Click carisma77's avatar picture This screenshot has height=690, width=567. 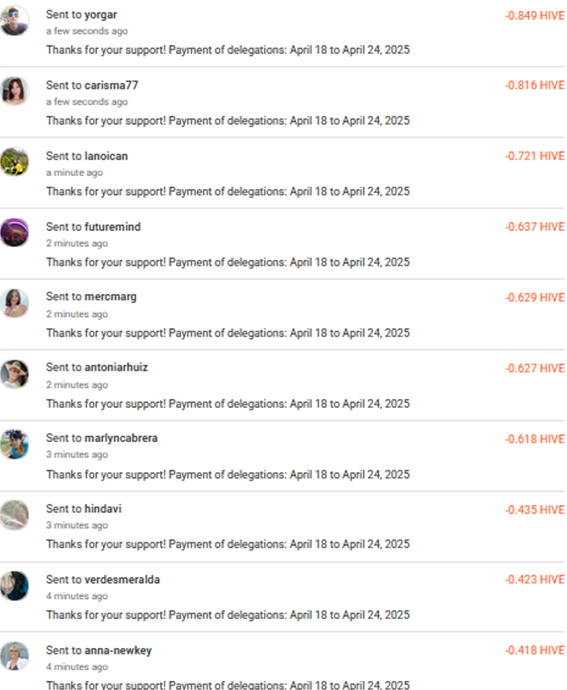pos(15,91)
